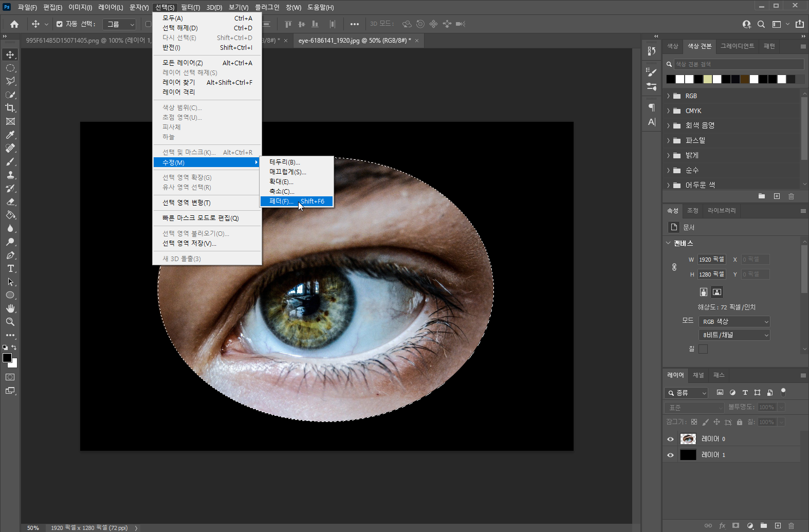Expand the 회색 음영 swatch folder
The width and height of the screenshot is (809, 532).
pos(668,126)
